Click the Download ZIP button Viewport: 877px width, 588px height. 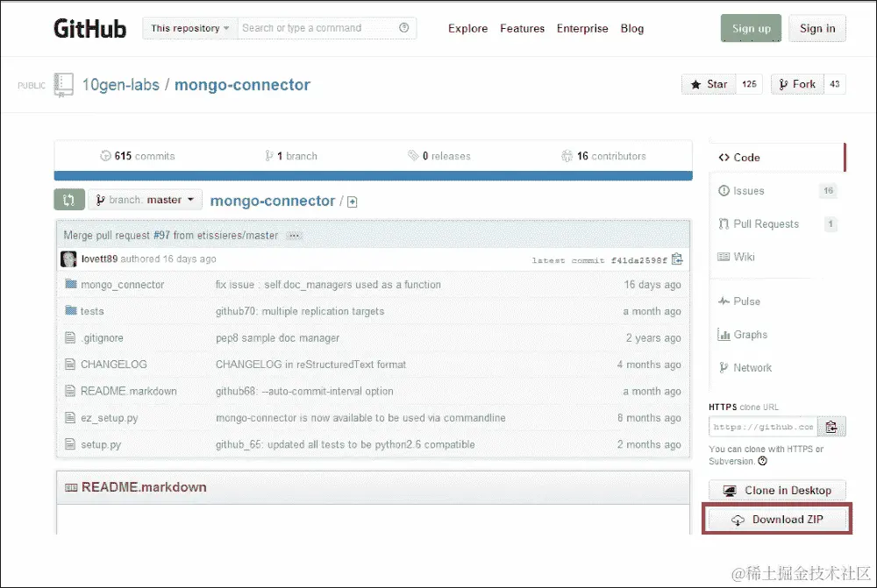[x=777, y=520]
